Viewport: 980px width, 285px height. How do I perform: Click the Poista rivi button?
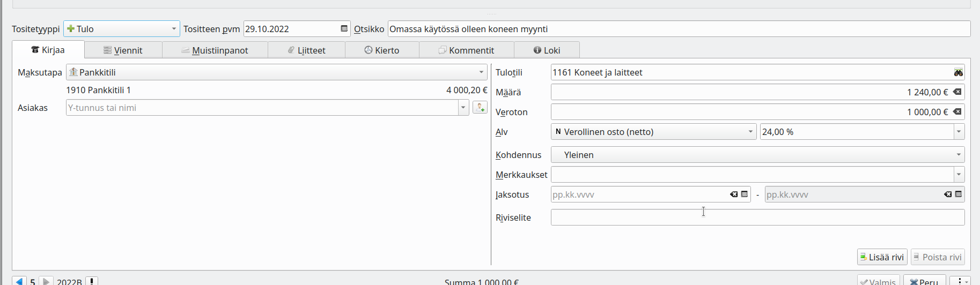point(938,257)
